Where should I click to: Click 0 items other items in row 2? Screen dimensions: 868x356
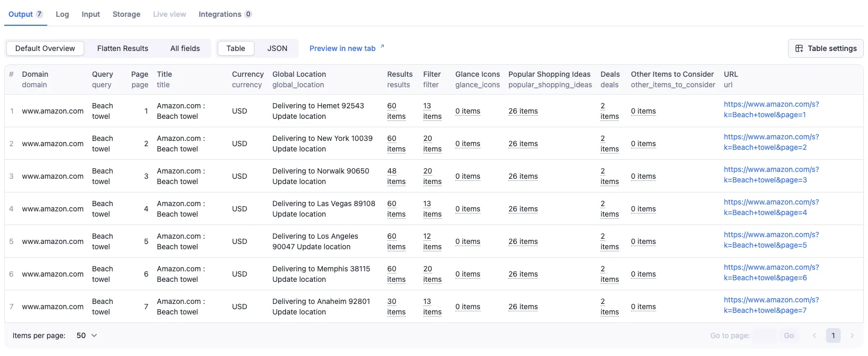point(644,144)
